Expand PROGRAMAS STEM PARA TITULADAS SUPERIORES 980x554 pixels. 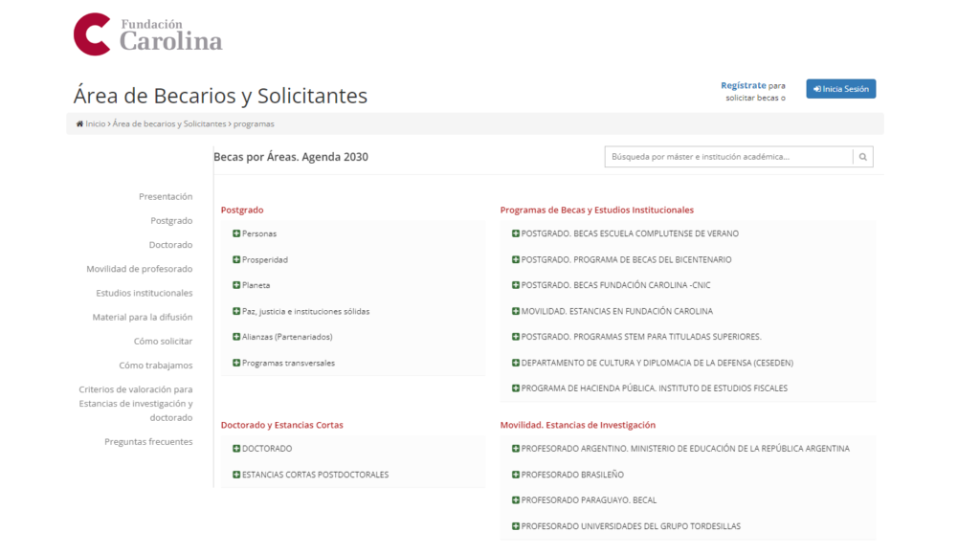[636, 337]
